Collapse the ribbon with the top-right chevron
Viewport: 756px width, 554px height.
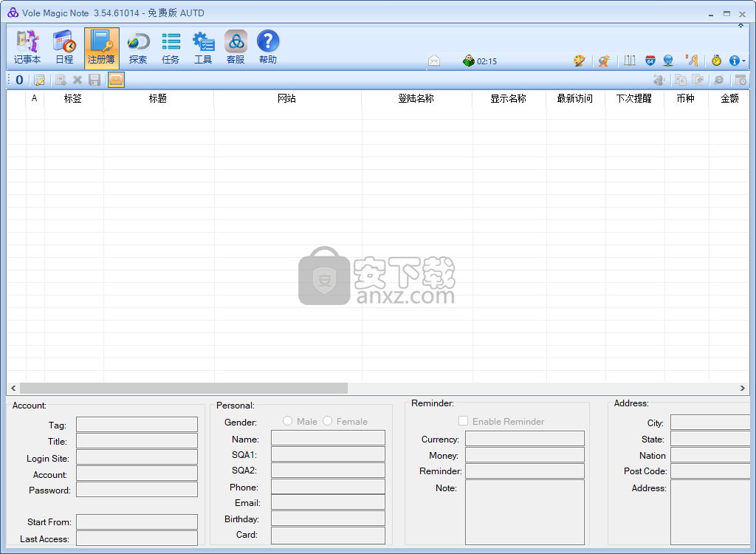[x=741, y=25]
